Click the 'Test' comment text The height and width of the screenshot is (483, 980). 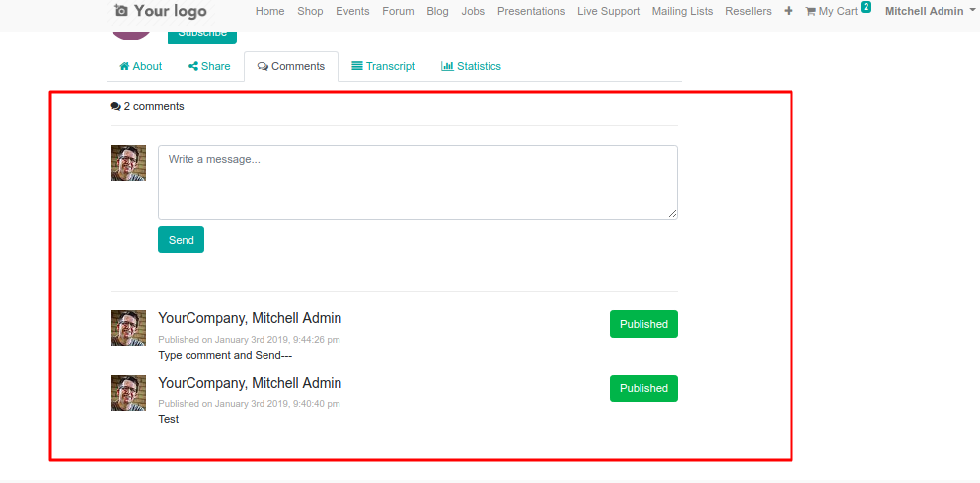click(168, 419)
